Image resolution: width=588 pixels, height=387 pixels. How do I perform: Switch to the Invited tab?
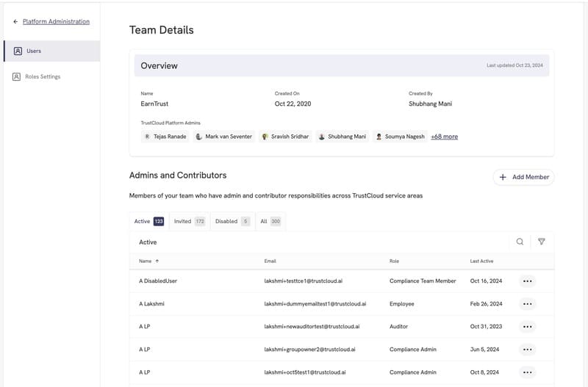[189, 221]
